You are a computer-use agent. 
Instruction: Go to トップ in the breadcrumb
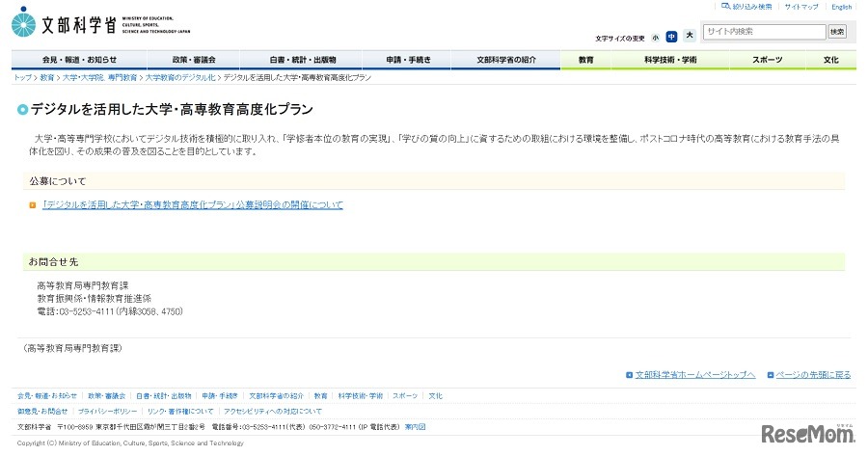(x=23, y=77)
